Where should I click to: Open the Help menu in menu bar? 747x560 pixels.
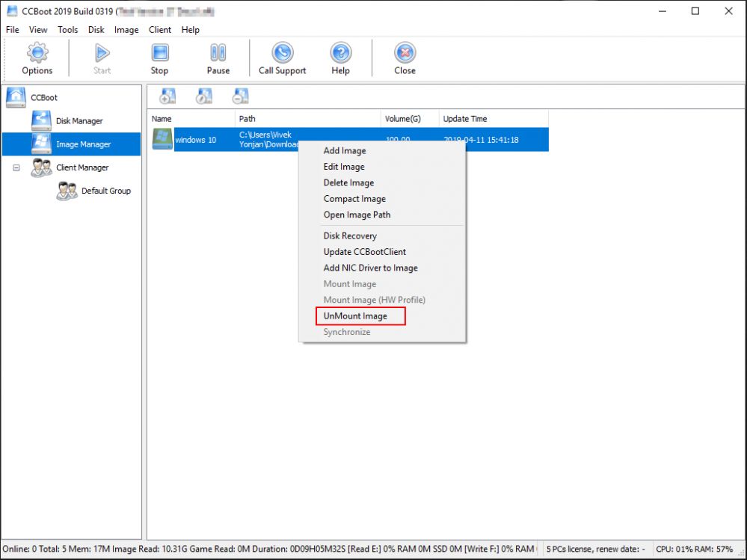pos(191,29)
